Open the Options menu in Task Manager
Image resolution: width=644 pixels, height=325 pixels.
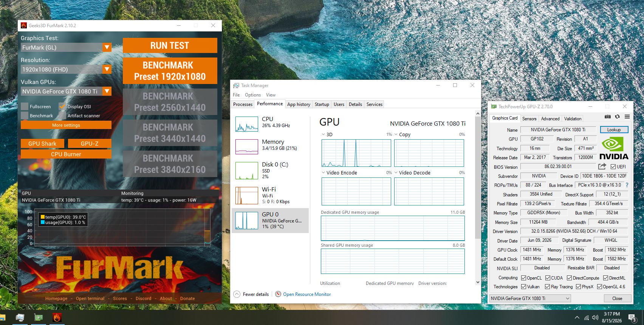pyautogui.click(x=253, y=95)
